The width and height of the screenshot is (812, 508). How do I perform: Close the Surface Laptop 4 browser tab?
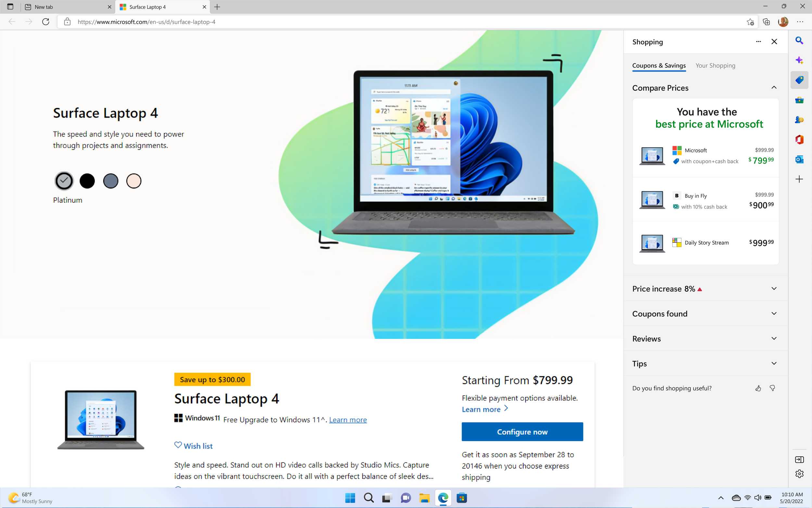[204, 7]
